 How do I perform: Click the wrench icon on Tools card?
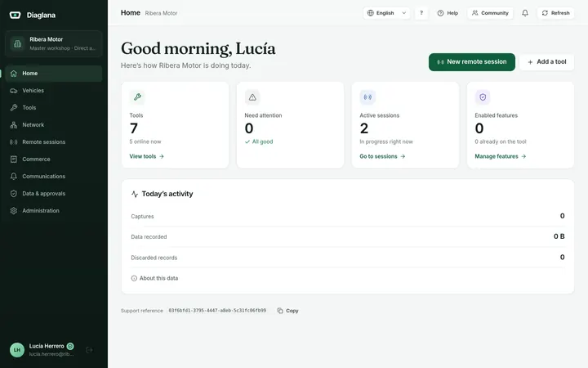point(137,97)
